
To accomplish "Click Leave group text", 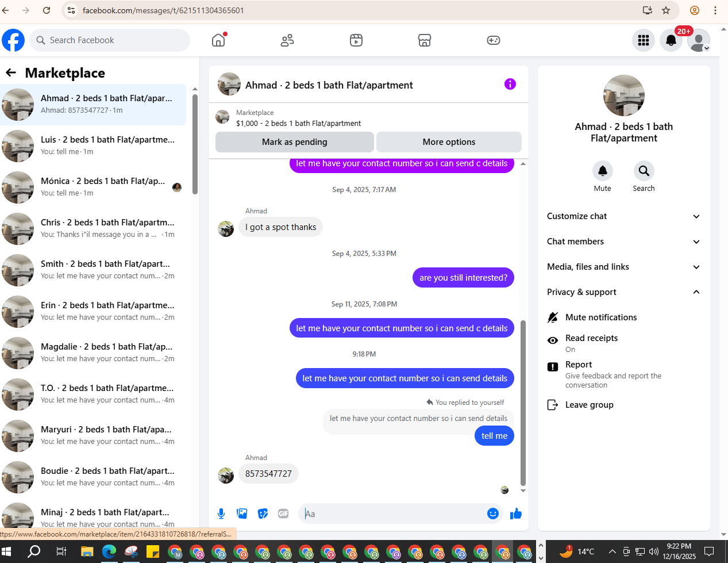I will point(590,405).
